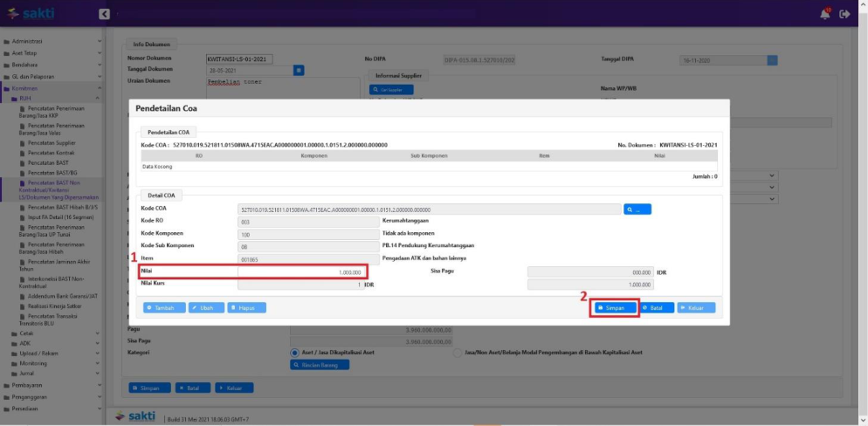Image resolution: width=868 pixels, height=426 pixels.
Task: Click Keluar button in the dialog
Action: tap(696, 307)
